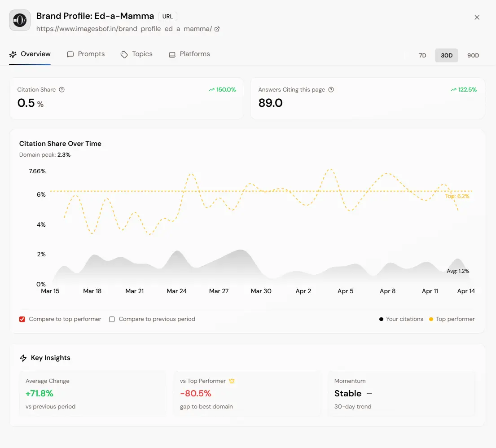The height and width of the screenshot is (448, 496).
Task: Click the Top: 6.2% chart label
Action: click(457, 196)
